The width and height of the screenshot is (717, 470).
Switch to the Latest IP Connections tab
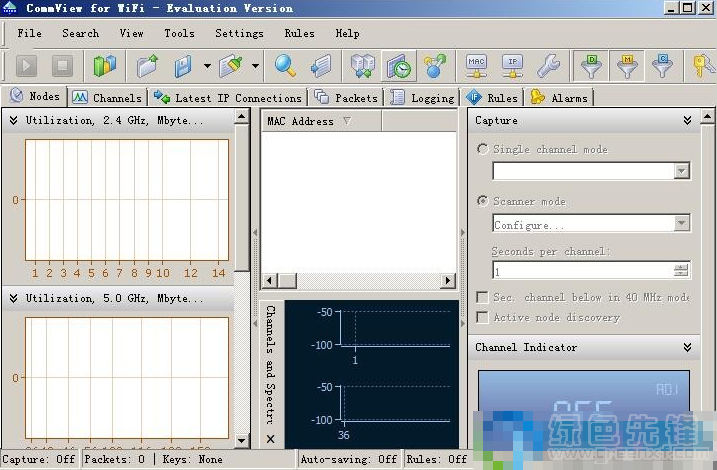(x=228, y=98)
